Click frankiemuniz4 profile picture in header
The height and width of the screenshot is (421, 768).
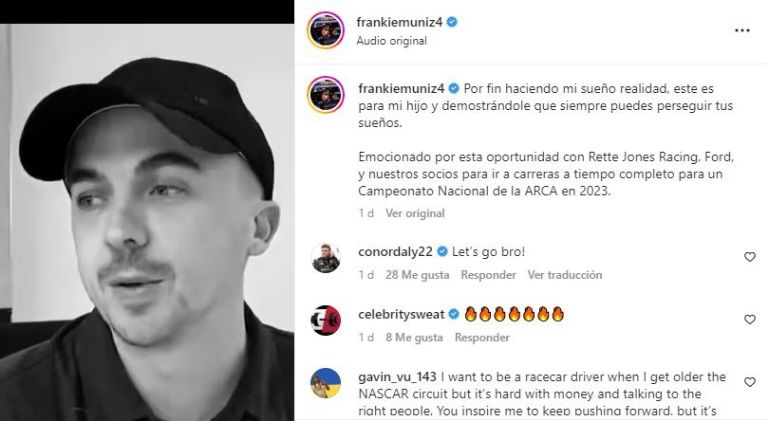[326, 30]
